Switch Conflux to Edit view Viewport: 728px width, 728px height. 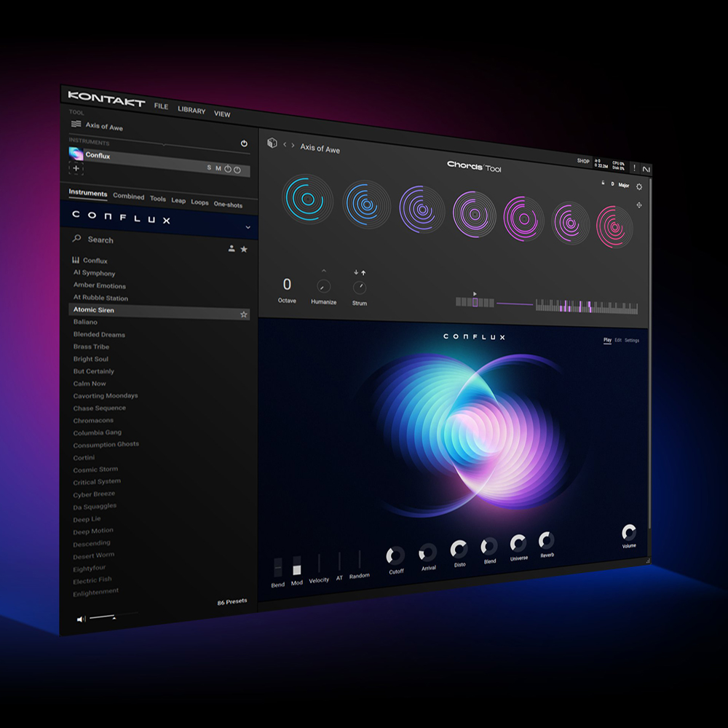click(618, 340)
